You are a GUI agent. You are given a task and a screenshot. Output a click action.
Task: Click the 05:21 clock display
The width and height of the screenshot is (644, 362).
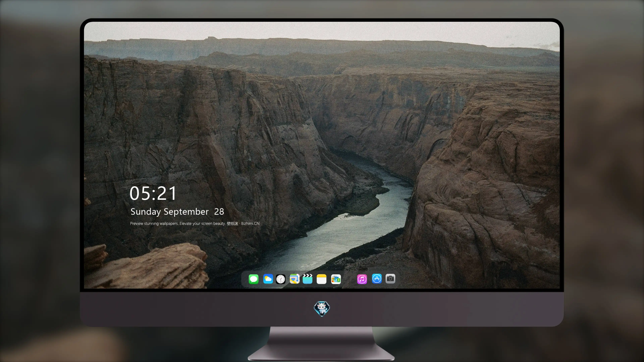(153, 193)
